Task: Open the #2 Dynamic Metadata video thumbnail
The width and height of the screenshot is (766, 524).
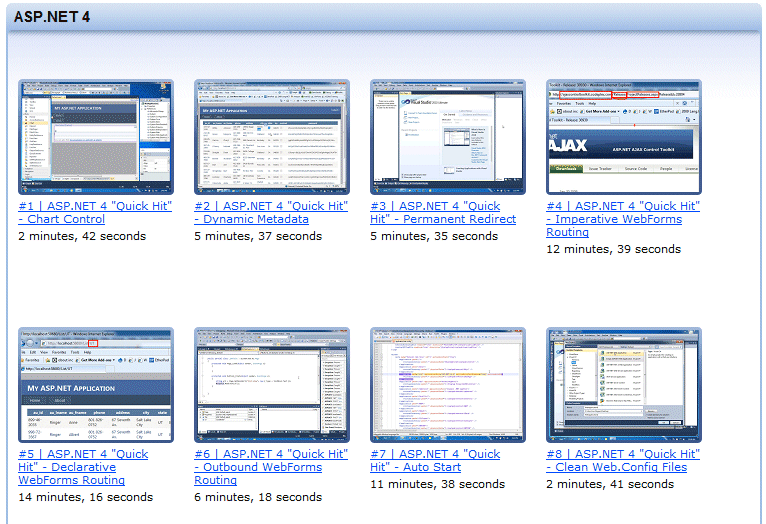Action: click(x=272, y=137)
